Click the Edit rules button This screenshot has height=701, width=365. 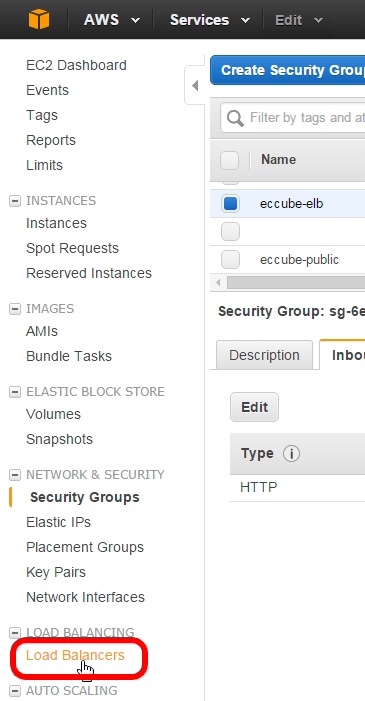pyautogui.click(x=255, y=407)
